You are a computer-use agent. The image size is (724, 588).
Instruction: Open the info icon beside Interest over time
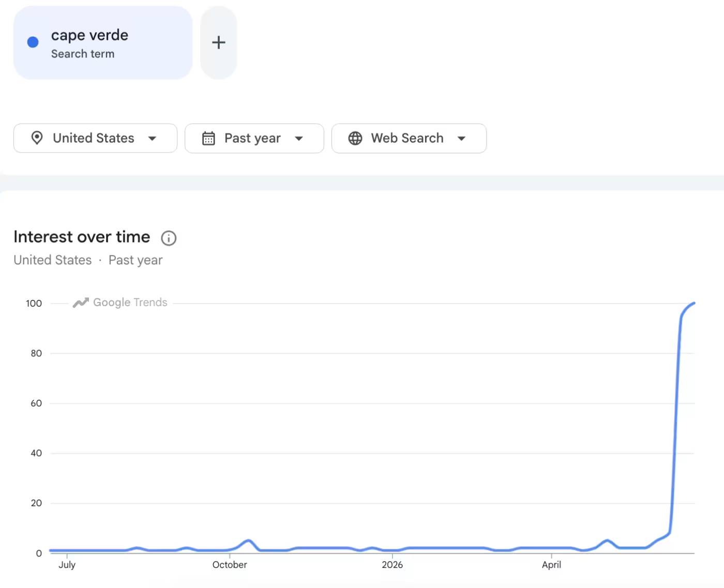[169, 238]
